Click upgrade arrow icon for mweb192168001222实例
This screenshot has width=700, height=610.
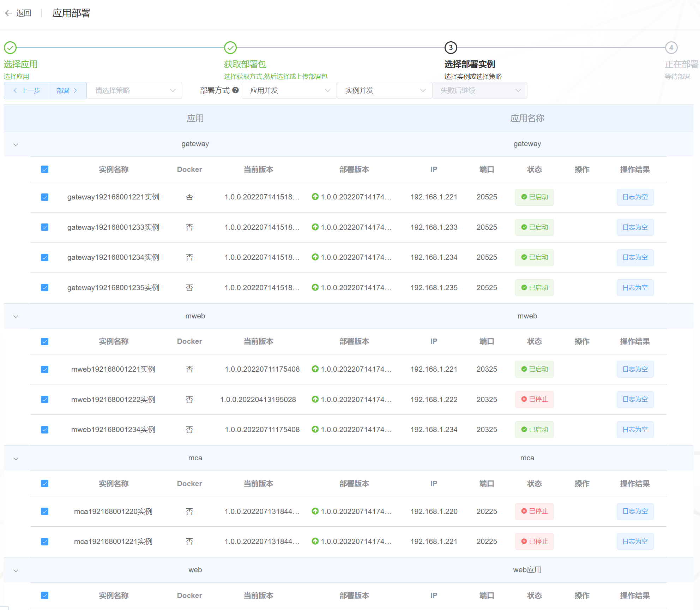315,399
